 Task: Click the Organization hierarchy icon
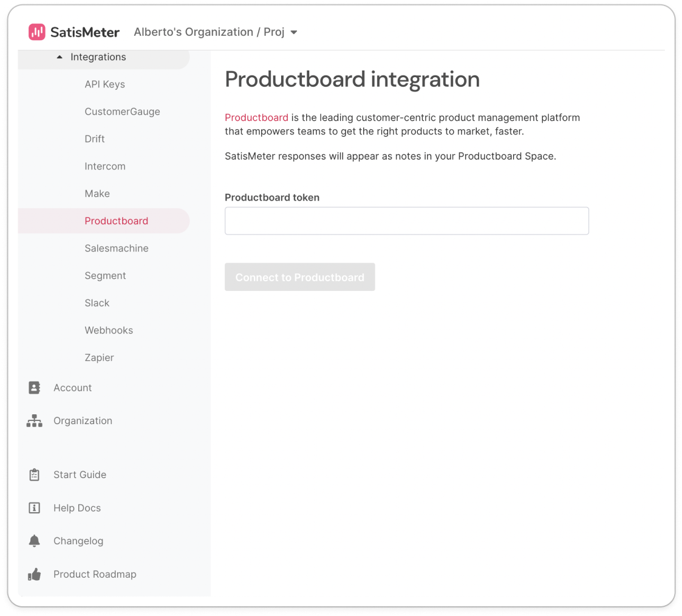pos(35,420)
